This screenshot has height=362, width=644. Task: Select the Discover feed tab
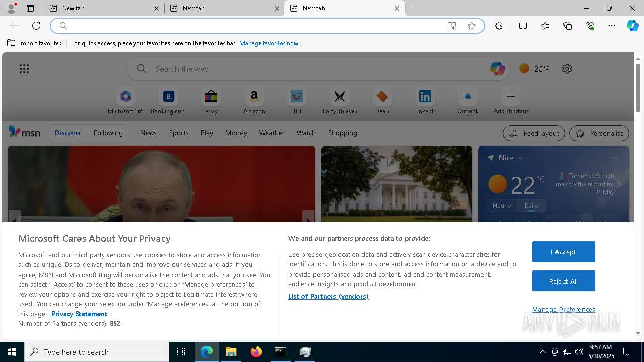[x=68, y=133]
